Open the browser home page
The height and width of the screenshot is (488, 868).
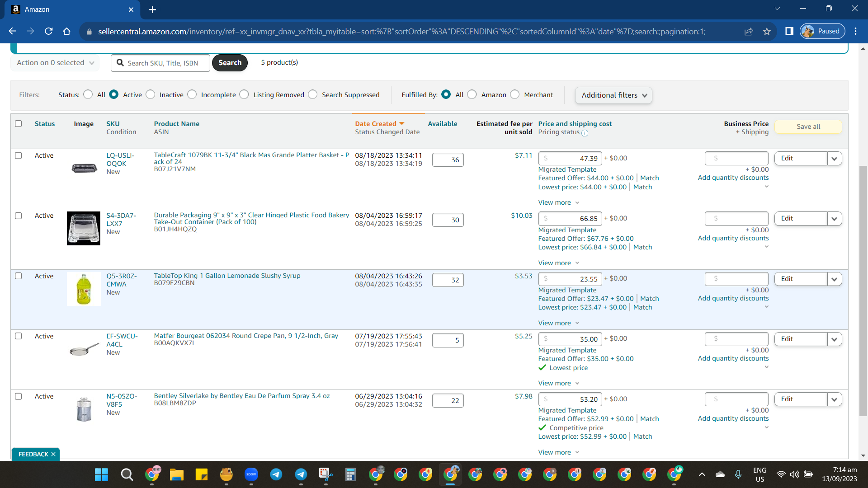[x=67, y=31]
